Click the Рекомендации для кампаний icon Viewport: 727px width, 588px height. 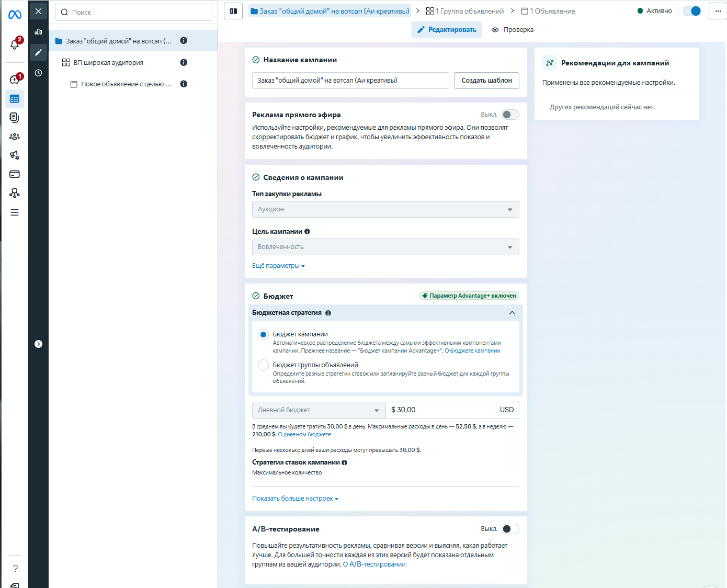(x=550, y=63)
